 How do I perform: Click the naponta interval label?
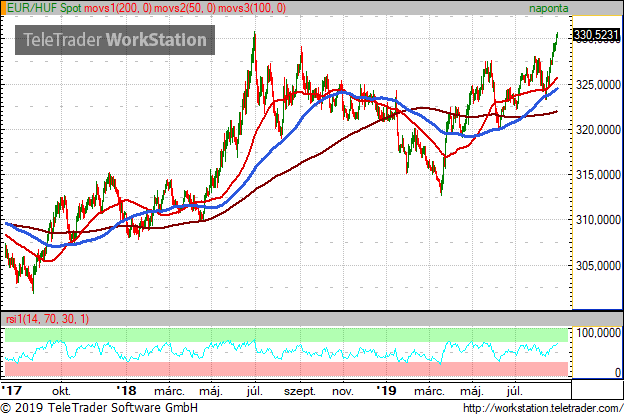pos(548,8)
